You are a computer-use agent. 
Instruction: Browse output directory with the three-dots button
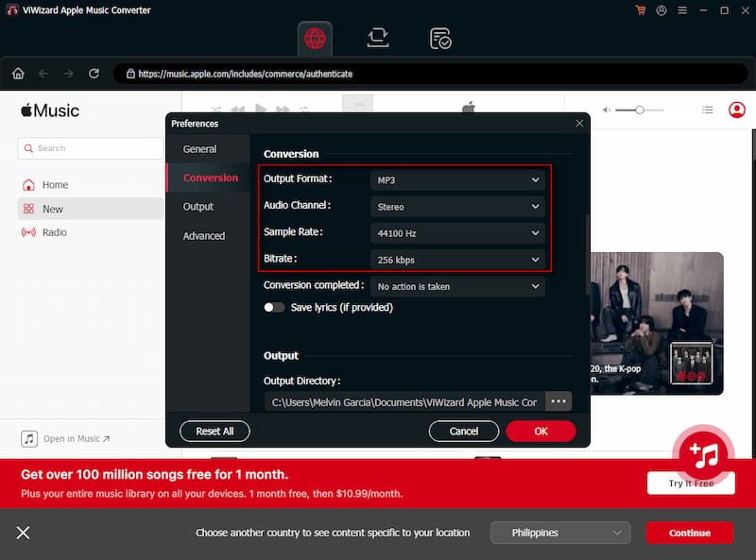click(x=558, y=401)
